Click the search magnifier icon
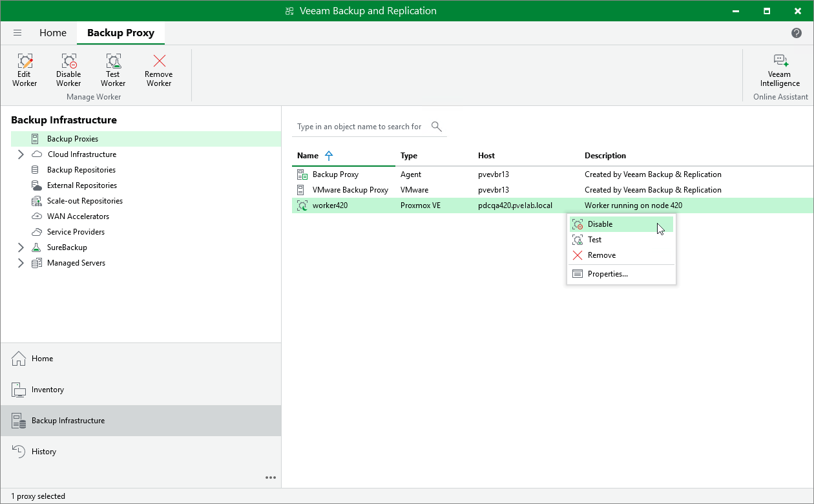The width and height of the screenshot is (814, 504). (x=437, y=127)
